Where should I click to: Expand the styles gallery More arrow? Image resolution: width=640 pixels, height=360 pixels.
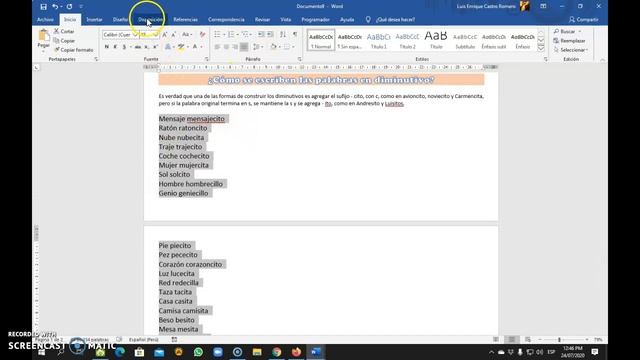tap(541, 48)
